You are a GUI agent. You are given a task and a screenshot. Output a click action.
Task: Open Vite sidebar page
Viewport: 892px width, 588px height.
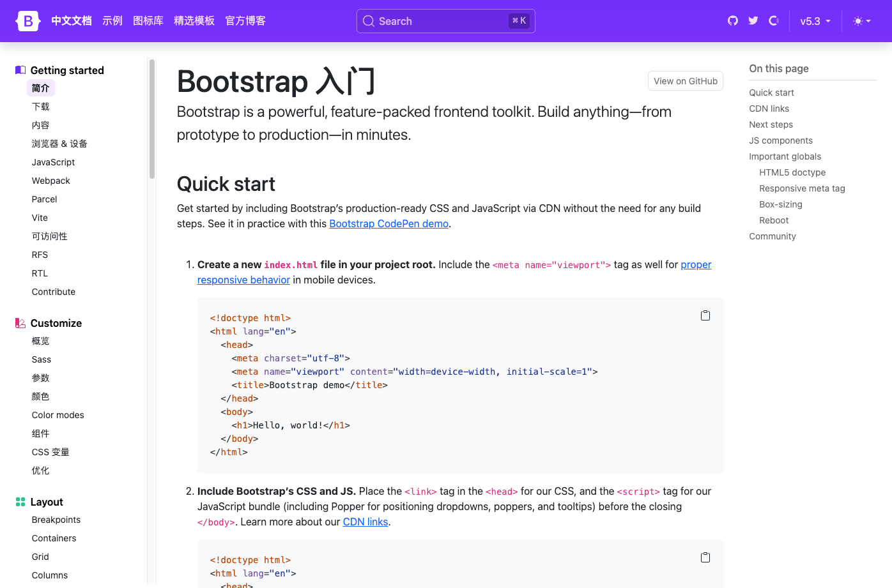pos(40,218)
